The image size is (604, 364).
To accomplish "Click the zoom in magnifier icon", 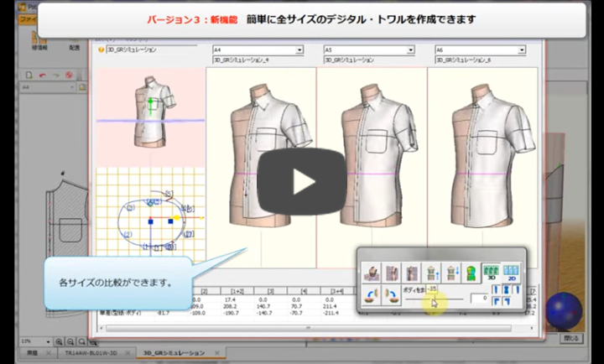I will [x=60, y=341].
